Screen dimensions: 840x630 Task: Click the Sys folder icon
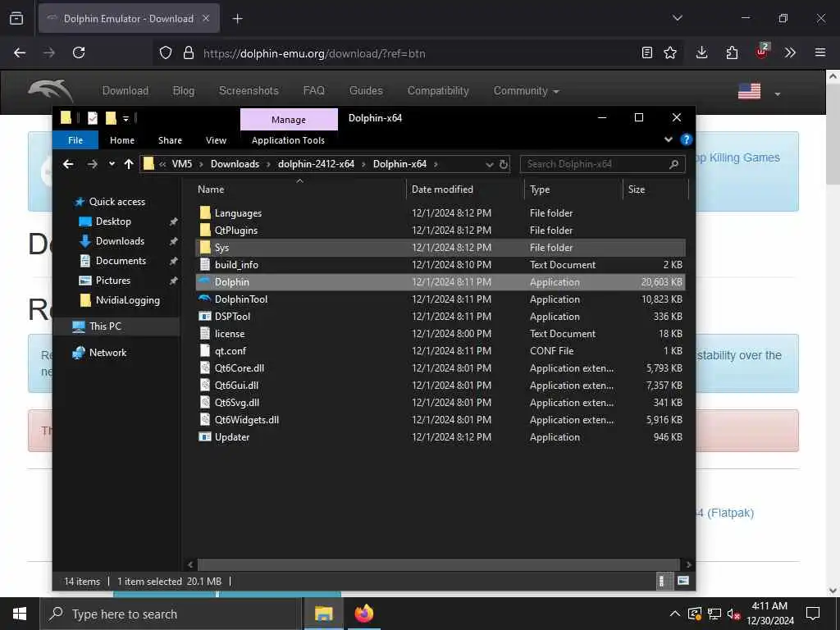click(204, 247)
